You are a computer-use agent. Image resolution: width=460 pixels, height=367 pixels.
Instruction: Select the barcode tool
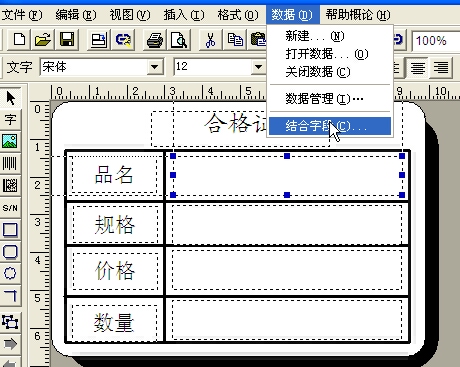click(10, 163)
